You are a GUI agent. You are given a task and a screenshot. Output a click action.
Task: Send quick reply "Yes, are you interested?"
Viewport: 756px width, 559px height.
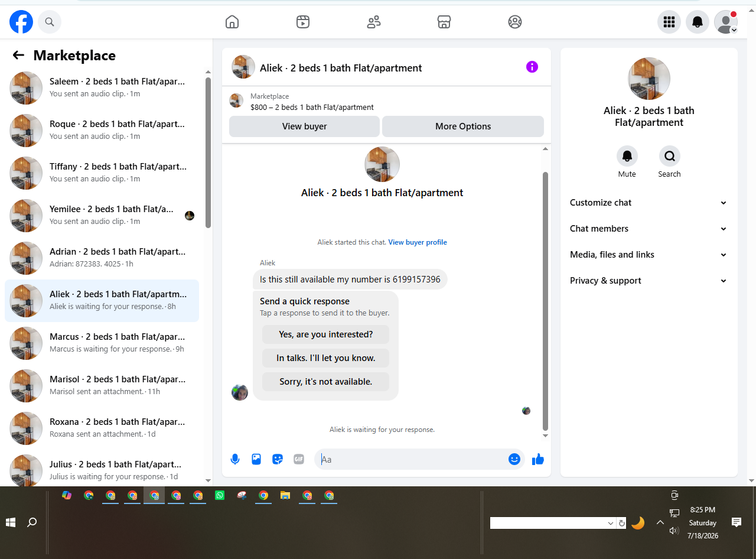pyautogui.click(x=326, y=334)
